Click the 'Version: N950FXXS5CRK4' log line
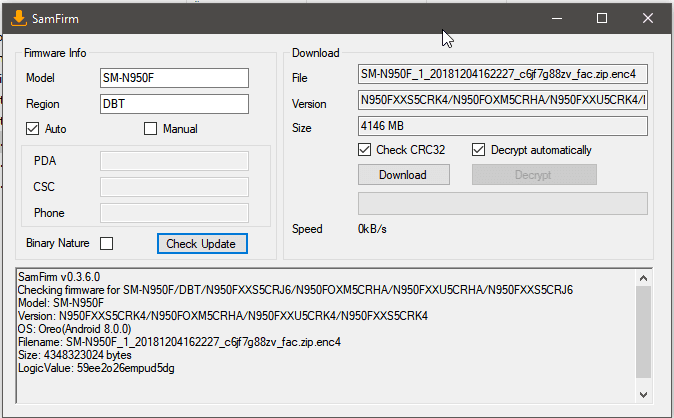 pyautogui.click(x=223, y=316)
